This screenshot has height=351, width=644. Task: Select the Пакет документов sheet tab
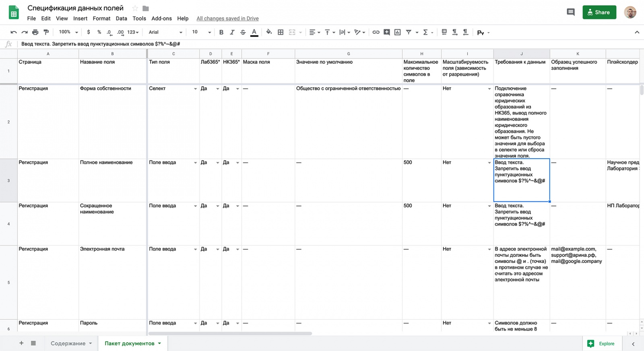(133, 343)
